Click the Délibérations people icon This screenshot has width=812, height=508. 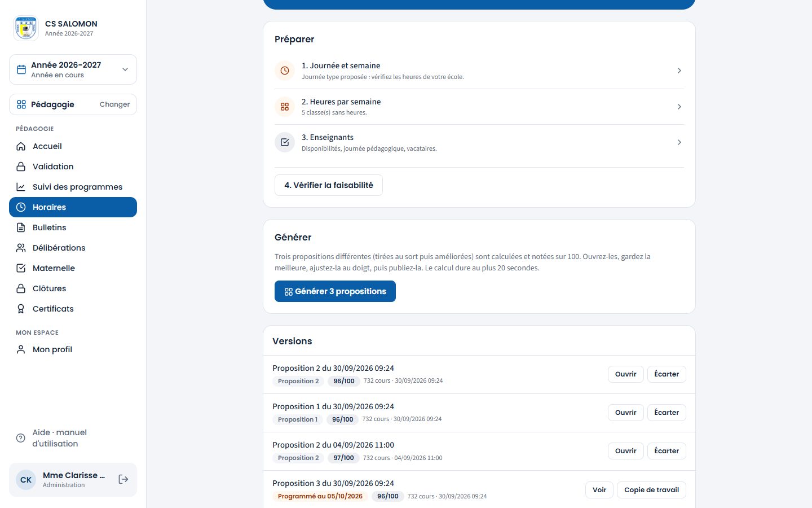tap(21, 248)
